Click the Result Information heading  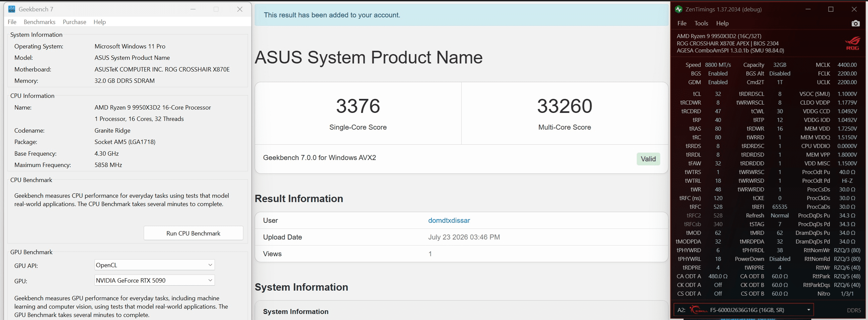[x=299, y=198]
